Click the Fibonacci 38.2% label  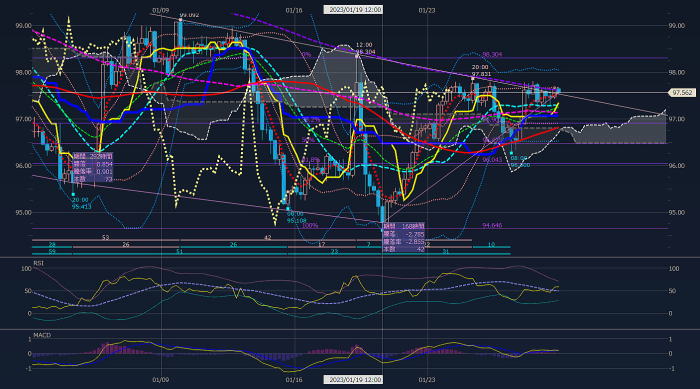click(311, 120)
